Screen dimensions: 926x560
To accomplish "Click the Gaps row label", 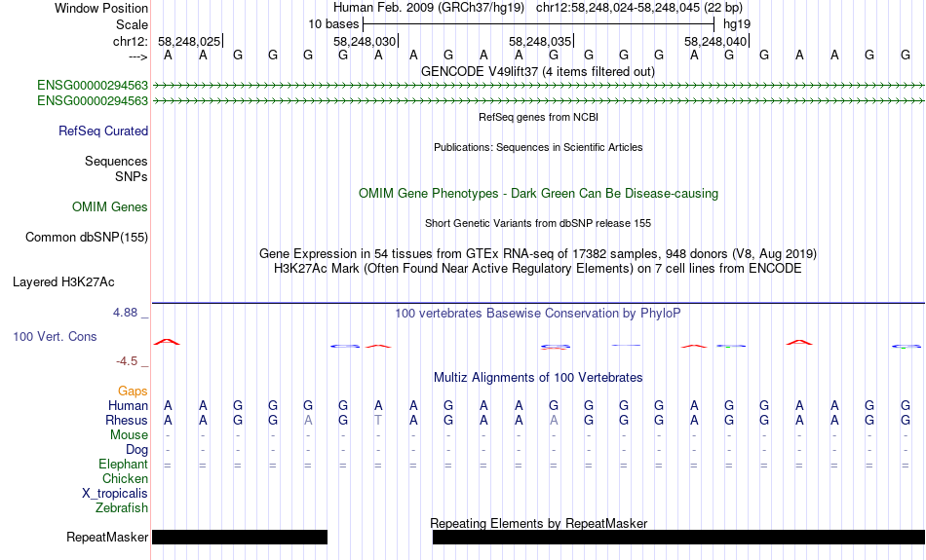I will pyautogui.click(x=133, y=391).
